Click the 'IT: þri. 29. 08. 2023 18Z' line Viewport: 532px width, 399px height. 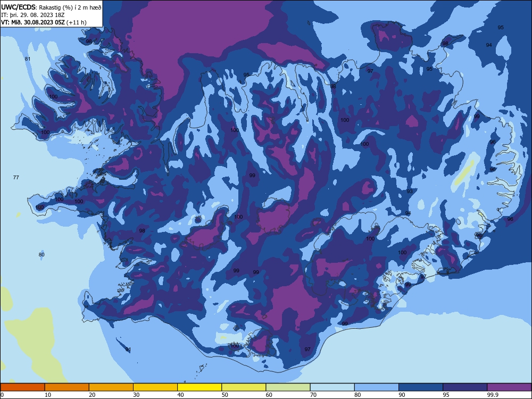pyautogui.click(x=32, y=15)
